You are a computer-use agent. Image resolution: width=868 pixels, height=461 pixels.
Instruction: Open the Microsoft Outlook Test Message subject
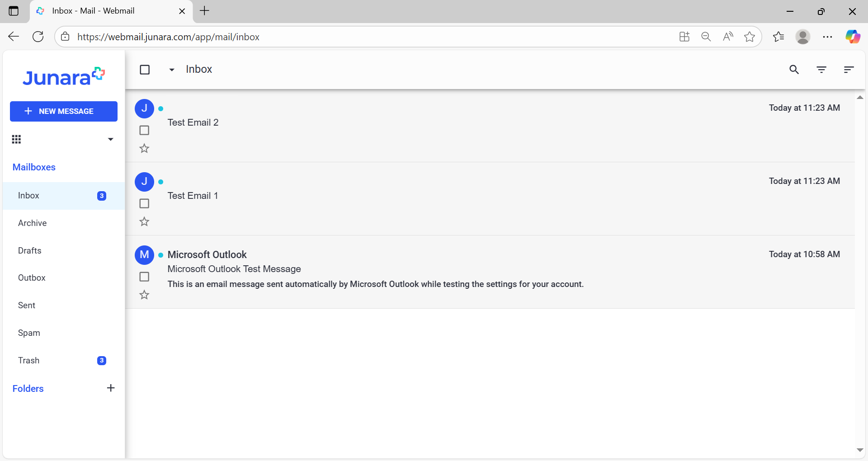[x=234, y=269]
